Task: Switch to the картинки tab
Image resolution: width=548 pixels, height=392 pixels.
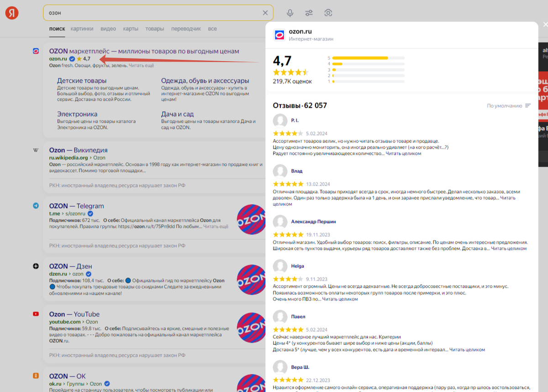Action: pos(82,28)
